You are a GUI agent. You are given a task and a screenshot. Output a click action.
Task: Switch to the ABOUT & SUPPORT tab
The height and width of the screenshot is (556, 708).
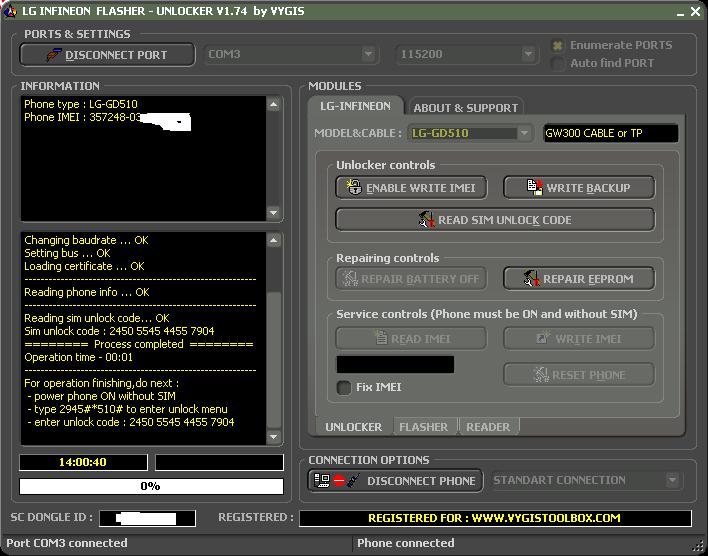pyautogui.click(x=466, y=108)
